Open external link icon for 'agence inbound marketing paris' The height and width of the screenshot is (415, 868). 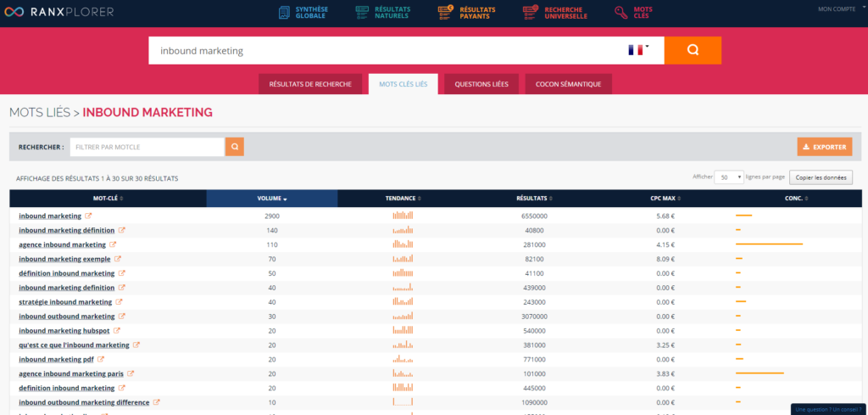pyautogui.click(x=131, y=373)
